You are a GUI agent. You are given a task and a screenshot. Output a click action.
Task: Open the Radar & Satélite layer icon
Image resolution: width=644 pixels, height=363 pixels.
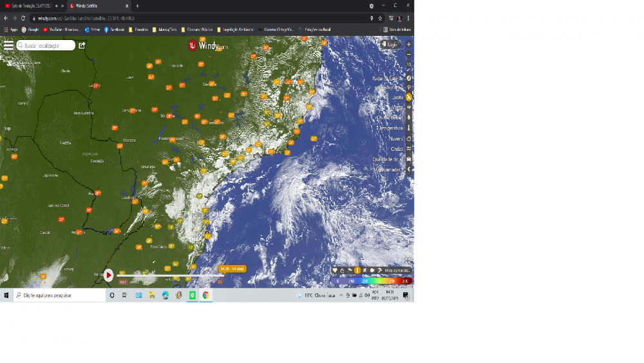point(409,78)
